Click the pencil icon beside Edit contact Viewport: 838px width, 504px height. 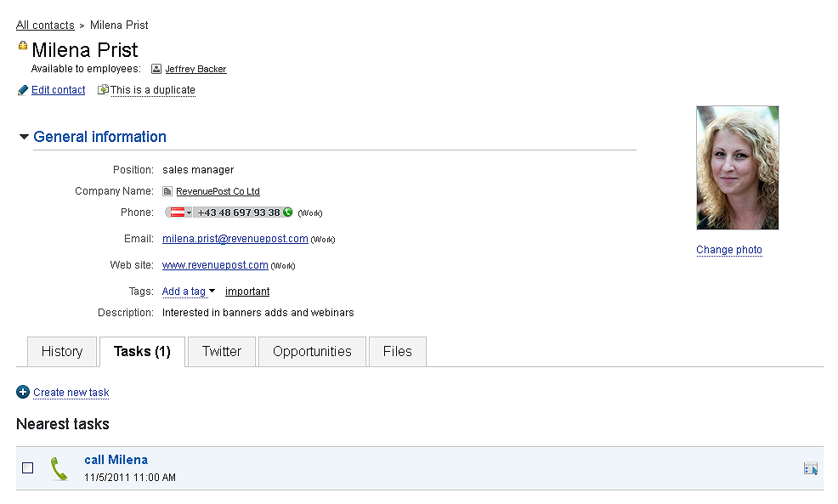[23, 90]
